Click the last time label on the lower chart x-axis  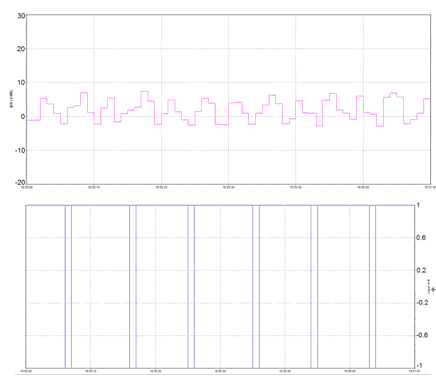(414, 371)
